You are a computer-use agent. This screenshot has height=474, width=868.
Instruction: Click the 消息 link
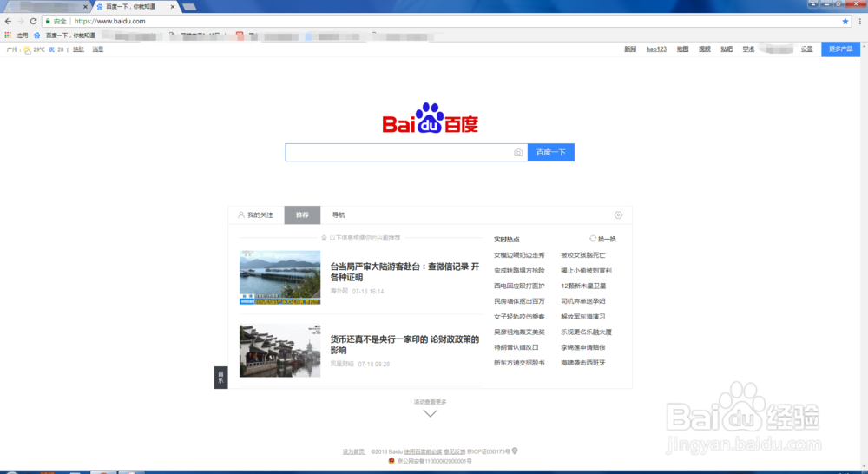[98, 49]
